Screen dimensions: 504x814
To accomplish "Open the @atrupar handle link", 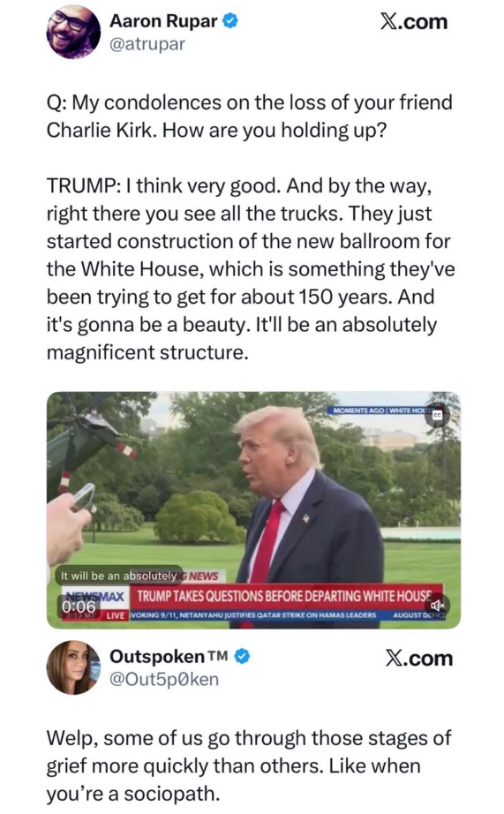I will (147, 44).
